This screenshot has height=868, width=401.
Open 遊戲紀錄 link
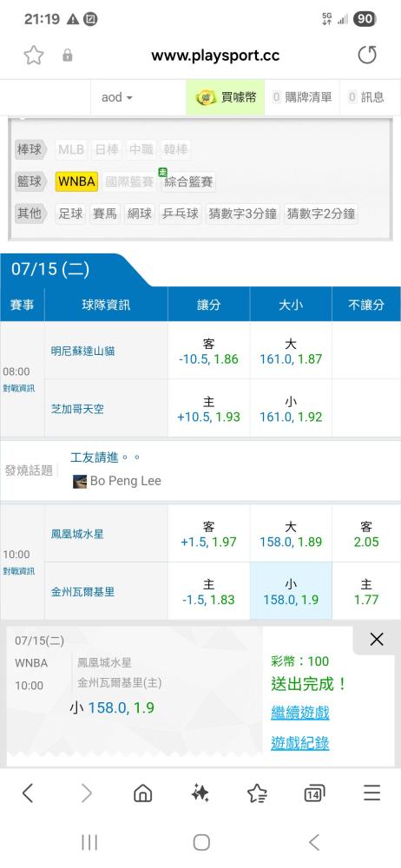300,743
